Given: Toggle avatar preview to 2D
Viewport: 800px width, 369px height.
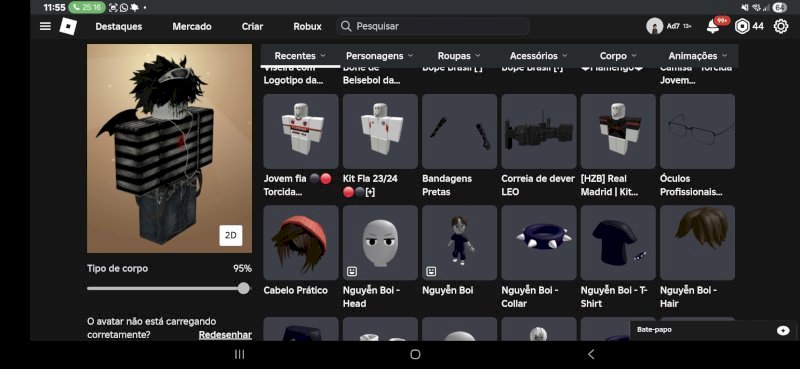Looking at the screenshot, I should point(231,235).
